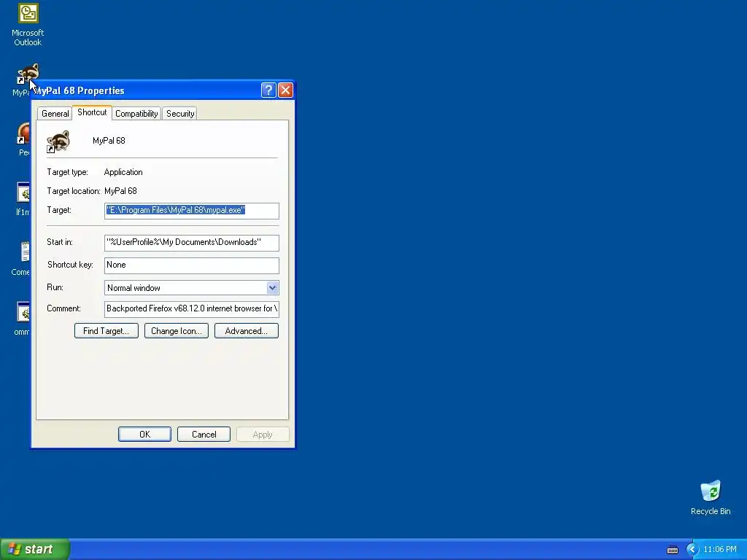747x560 pixels.
Task: Focus the Shortcut key field showing None
Action: pyautogui.click(x=192, y=265)
